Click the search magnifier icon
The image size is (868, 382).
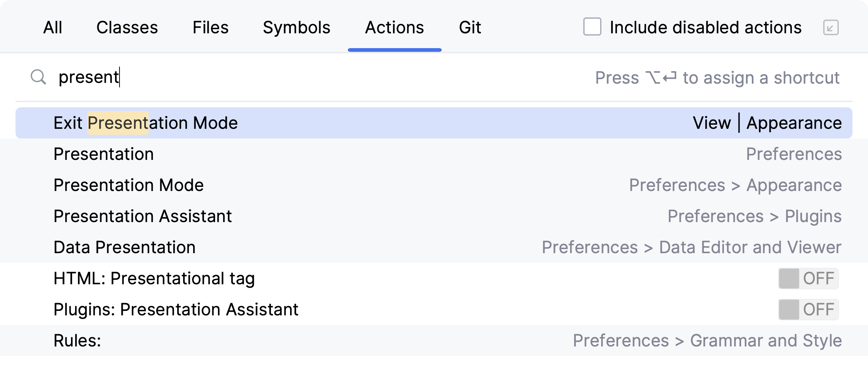point(38,77)
